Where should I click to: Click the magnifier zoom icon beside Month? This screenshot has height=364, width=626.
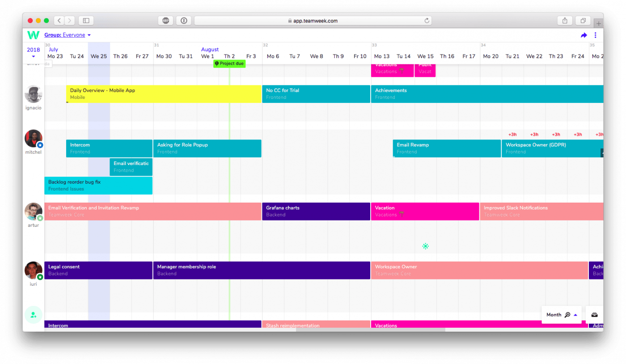pos(567,315)
